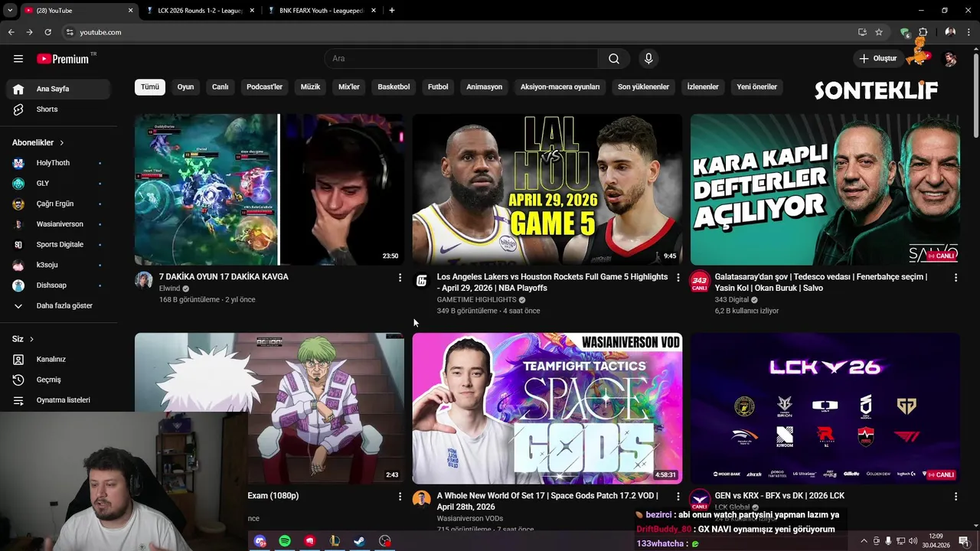The height and width of the screenshot is (551, 980).
Task: Select the Yeni öneriler filter chip
Action: coord(757,86)
